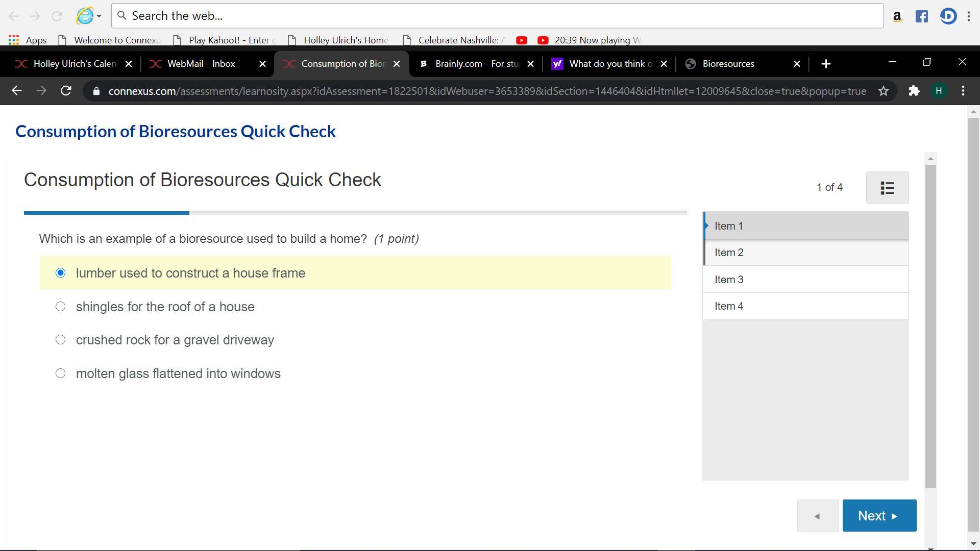The width and height of the screenshot is (980, 551).
Task: Pick molten glass flattened into windows
Action: [61, 373]
